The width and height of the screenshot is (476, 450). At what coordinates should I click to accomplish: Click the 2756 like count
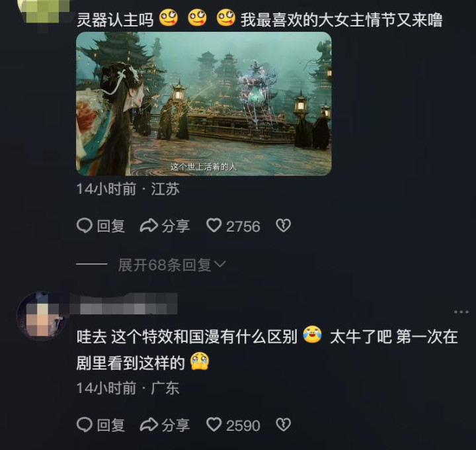(x=243, y=227)
